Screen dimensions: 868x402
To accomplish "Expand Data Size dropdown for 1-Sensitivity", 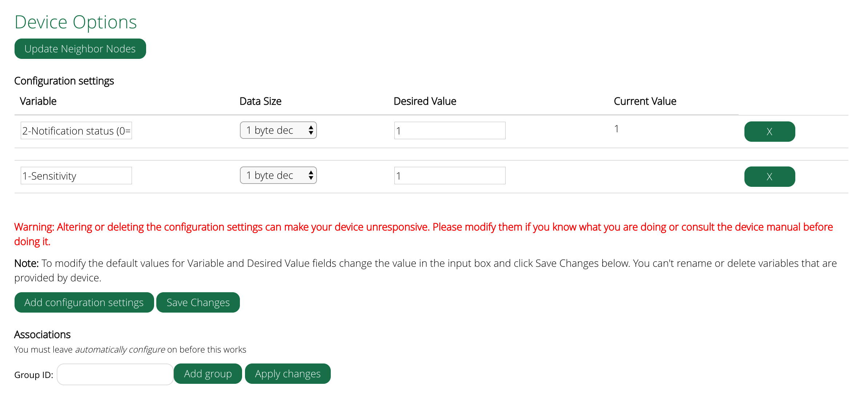I will [278, 175].
